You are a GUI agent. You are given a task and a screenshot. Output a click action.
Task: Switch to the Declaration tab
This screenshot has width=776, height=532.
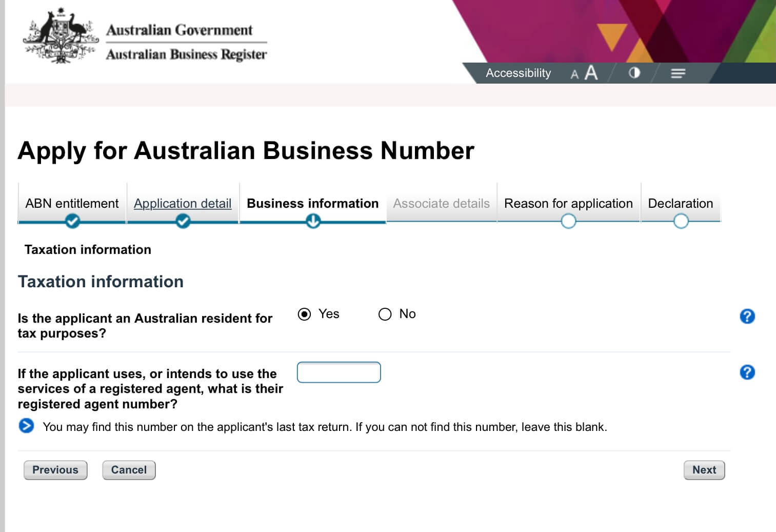[x=680, y=204]
